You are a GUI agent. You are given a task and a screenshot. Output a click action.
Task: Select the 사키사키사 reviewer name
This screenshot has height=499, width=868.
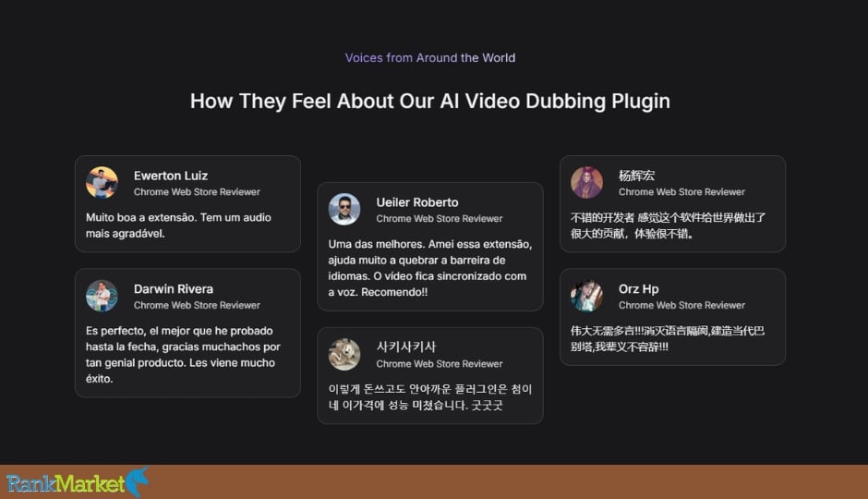click(x=406, y=347)
